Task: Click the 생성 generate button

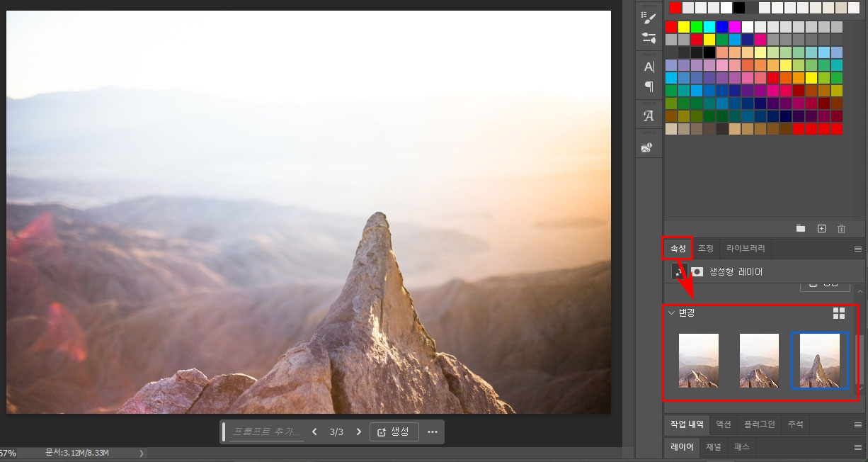Action: coord(394,432)
